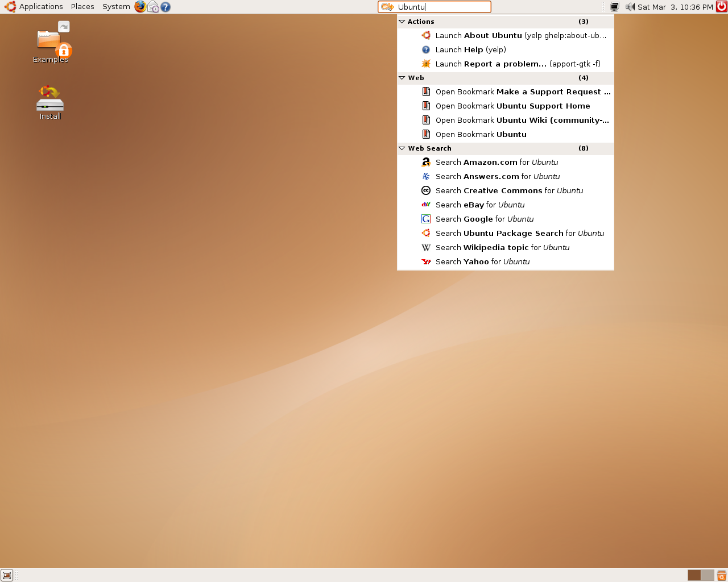
Task: Click the date and time clock
Action: [x=675, y=7]
